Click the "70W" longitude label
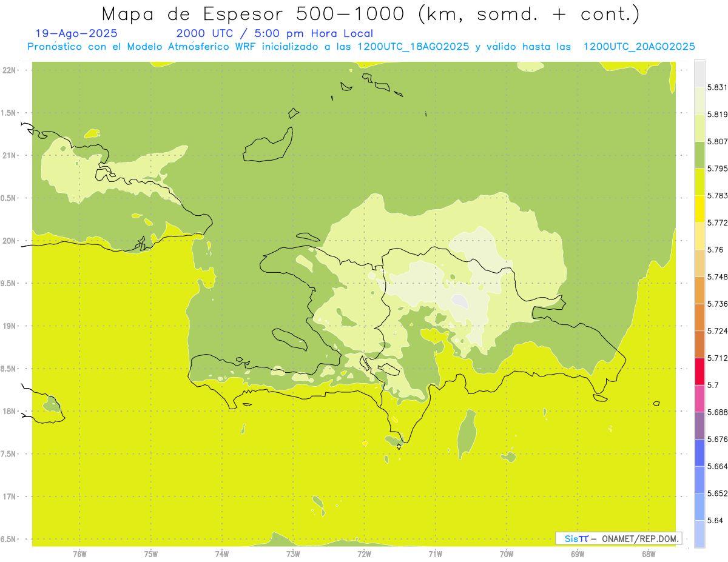The image size is (728, 562). click(x=507, y=554)
